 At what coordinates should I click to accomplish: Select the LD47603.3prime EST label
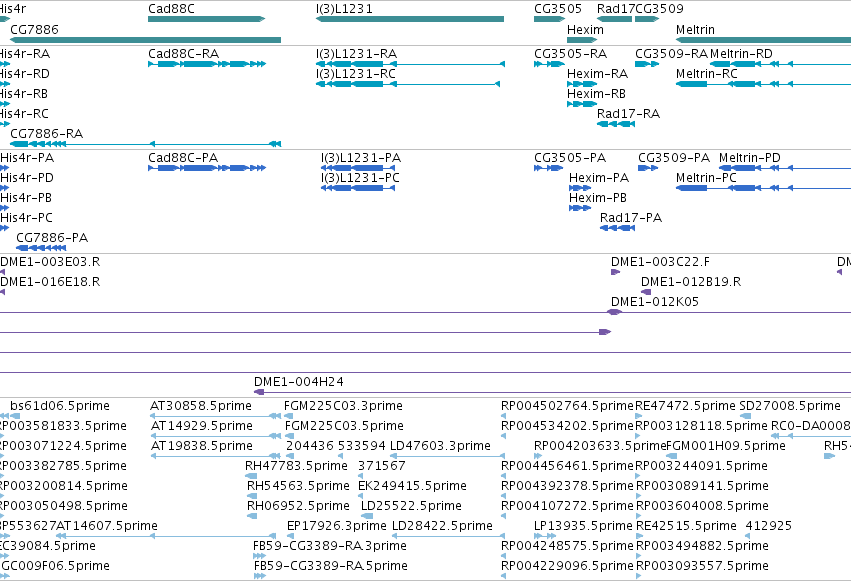click(x=440, y=446)
